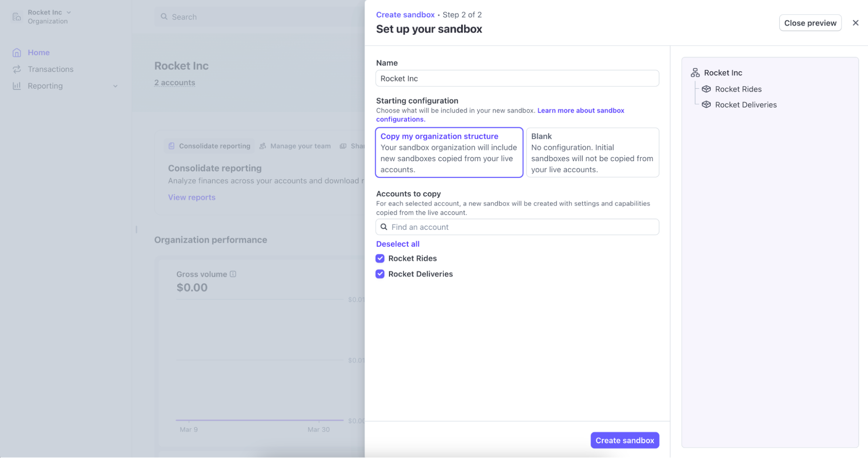The width and height of the screenshot is (868, 458).
Task: Click the Close preview button
Action: 810,23
